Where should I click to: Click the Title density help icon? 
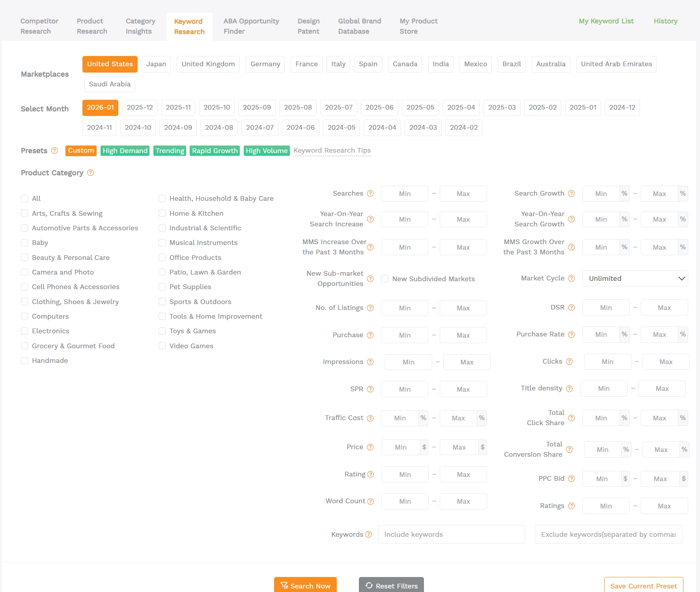[569, 388]
